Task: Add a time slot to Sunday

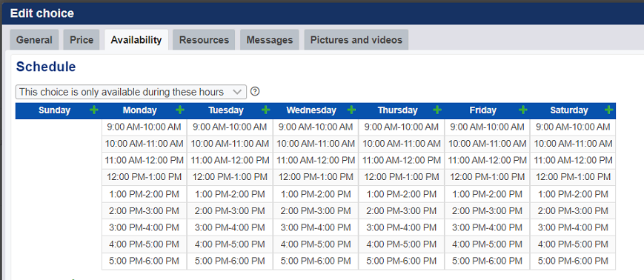Action: click(94, 110)
